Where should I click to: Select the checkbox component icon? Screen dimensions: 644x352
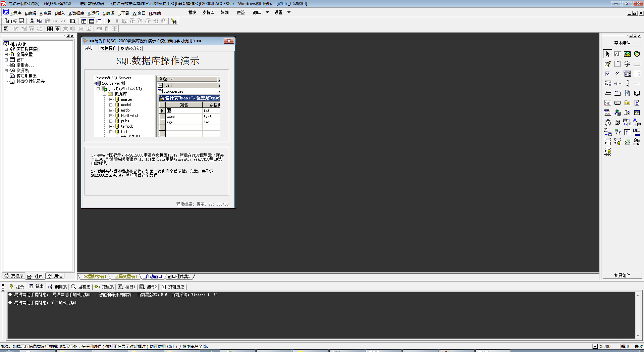click(x=607, y=74)
